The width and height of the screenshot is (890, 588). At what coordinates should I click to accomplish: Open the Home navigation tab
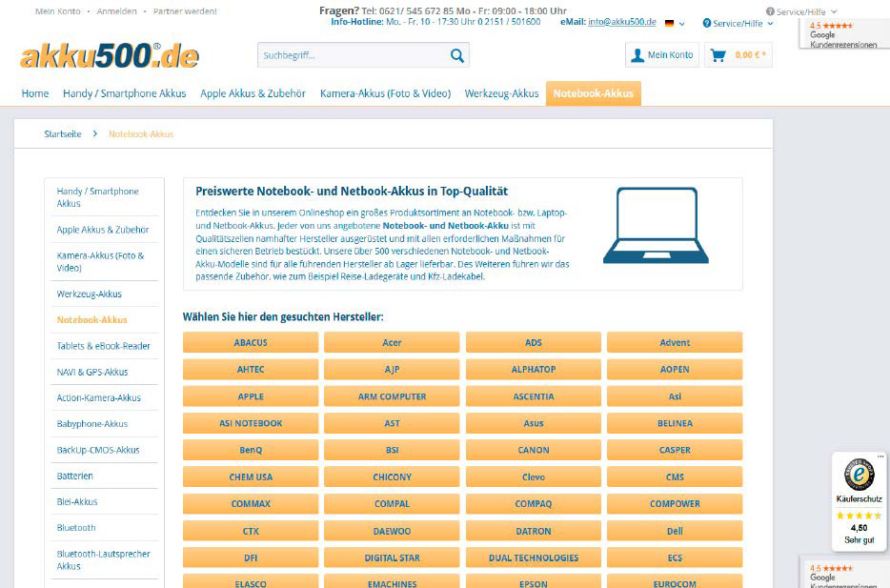[35, 93]
